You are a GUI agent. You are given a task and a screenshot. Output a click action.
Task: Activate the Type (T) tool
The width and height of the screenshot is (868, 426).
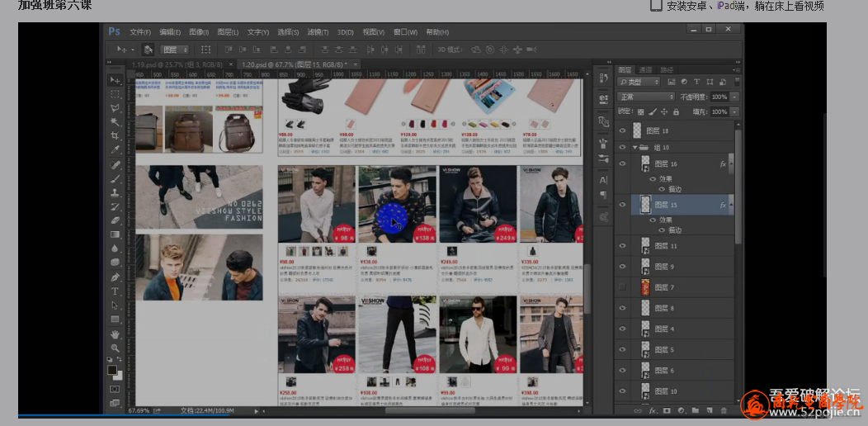116,291
